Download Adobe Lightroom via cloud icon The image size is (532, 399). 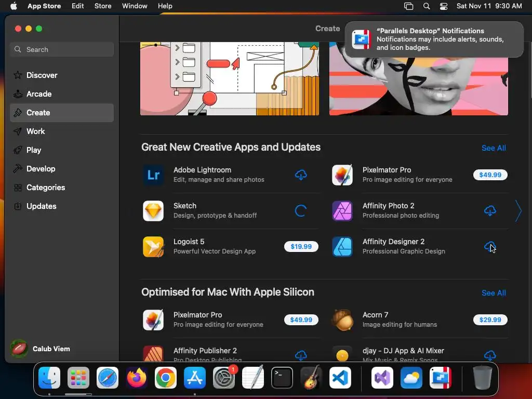pos(301,175)
